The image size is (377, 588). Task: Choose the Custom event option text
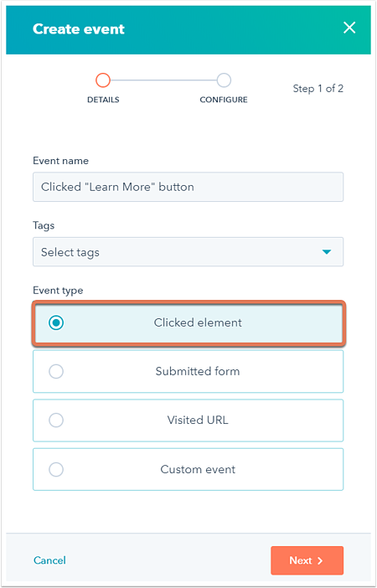pos(198,469)
